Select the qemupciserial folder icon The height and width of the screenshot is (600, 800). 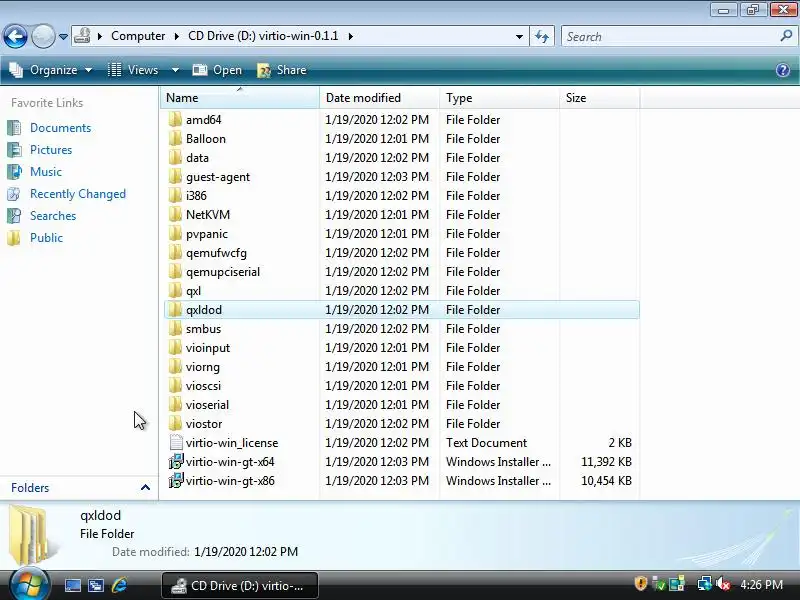click(175, 271)
